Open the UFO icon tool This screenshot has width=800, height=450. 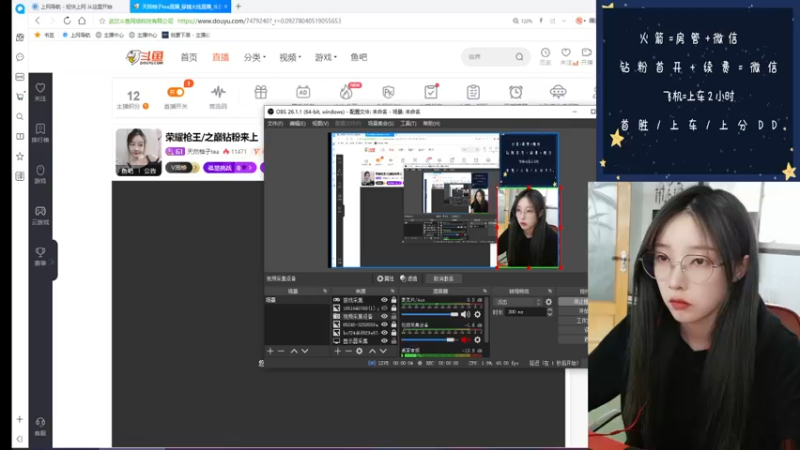(558, 92)
